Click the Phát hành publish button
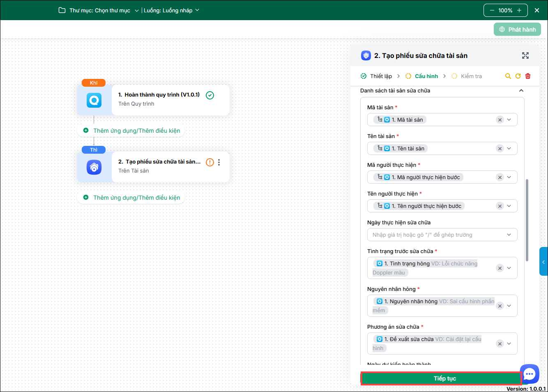 (517, 30)
